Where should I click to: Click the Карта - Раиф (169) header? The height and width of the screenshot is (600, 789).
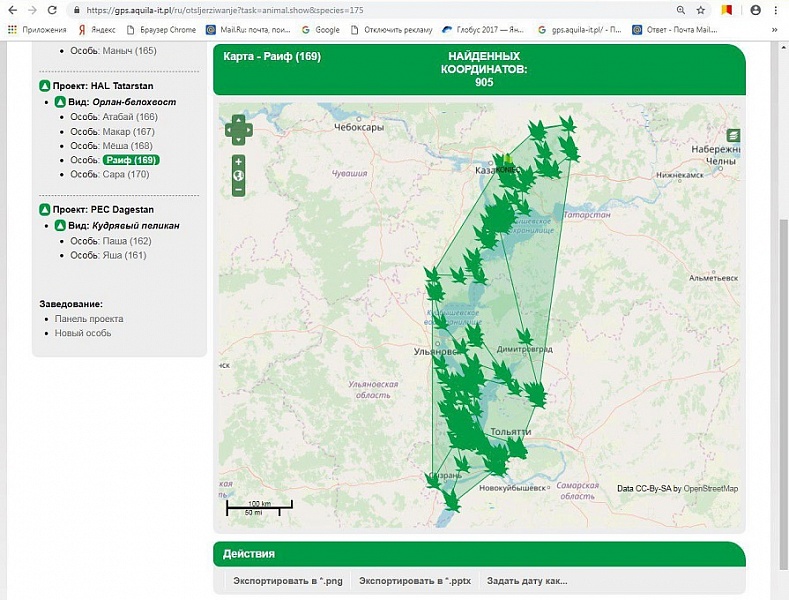272,56
